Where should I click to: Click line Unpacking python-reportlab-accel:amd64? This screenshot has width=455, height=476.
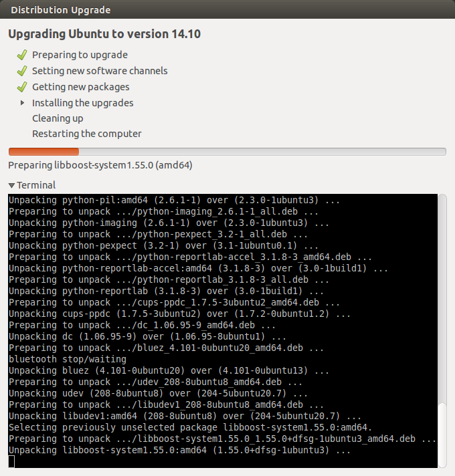198,269
